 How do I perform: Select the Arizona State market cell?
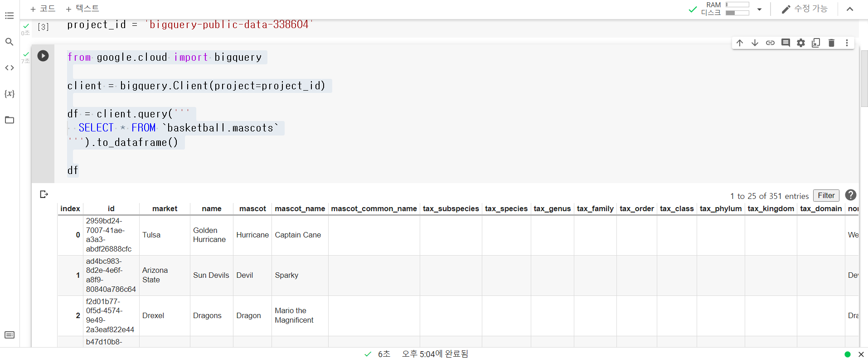[x=165, y=275]
